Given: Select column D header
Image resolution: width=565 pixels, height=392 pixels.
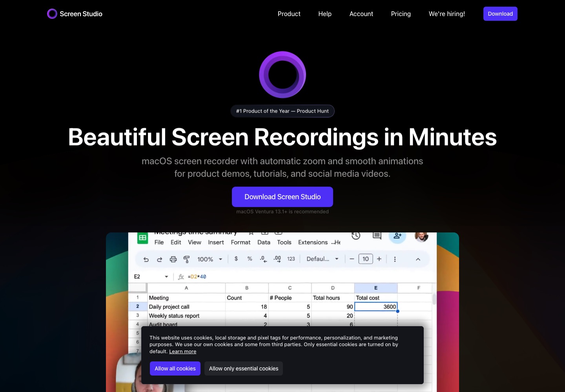Looking at the screenshot, I should click(333, 288).
